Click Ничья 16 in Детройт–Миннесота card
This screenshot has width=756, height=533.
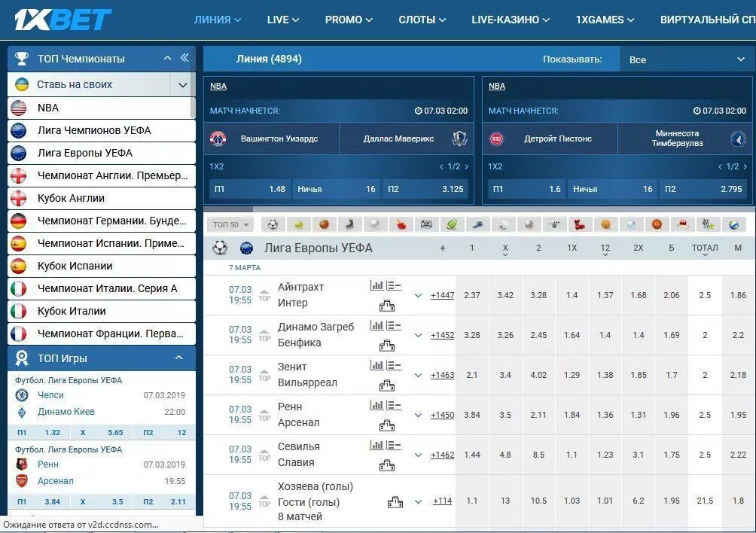tap(612, 189)
